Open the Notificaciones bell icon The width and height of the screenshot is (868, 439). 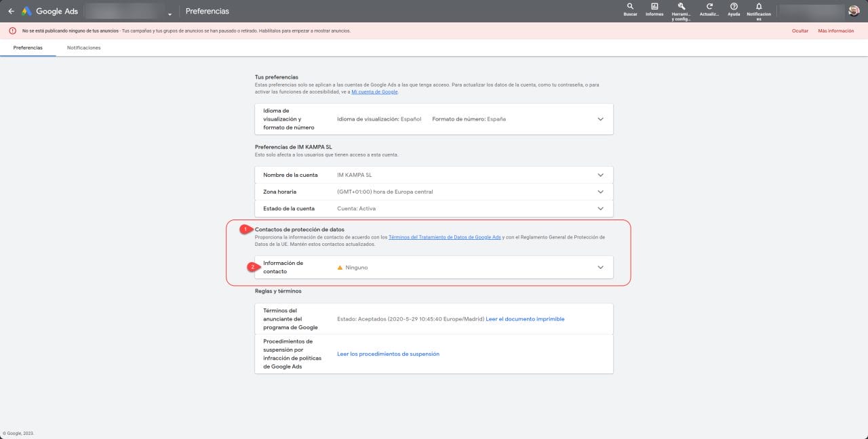coord(759,6)
